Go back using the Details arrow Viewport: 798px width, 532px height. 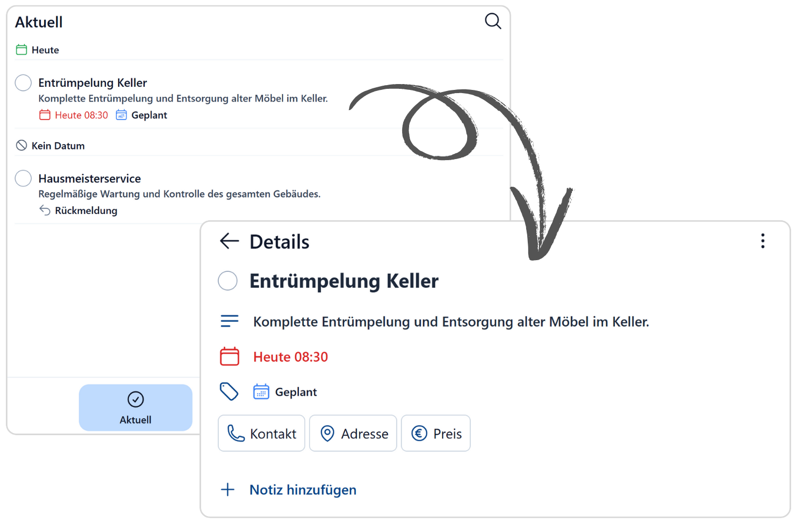tap(229, 241)
